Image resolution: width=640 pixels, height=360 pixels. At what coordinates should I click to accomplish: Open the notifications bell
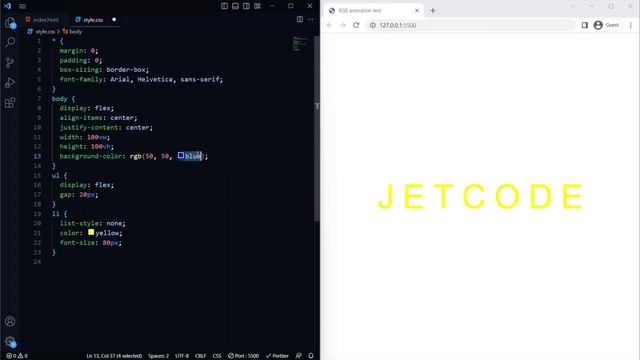[x=311, y=356]
